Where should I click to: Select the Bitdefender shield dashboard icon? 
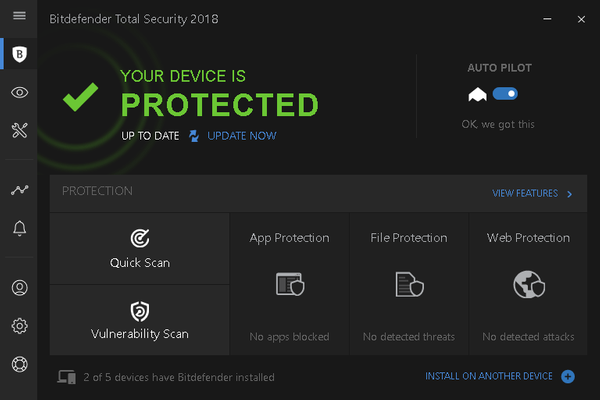pyautogui.click(x=19, y=54)
